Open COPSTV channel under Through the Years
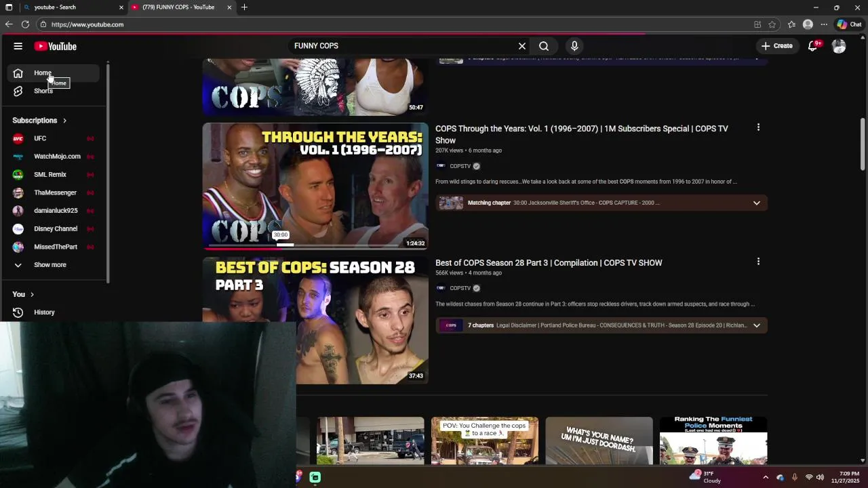Image resolution: width=868 pixels, height=488 pixels. coord(460,166)
